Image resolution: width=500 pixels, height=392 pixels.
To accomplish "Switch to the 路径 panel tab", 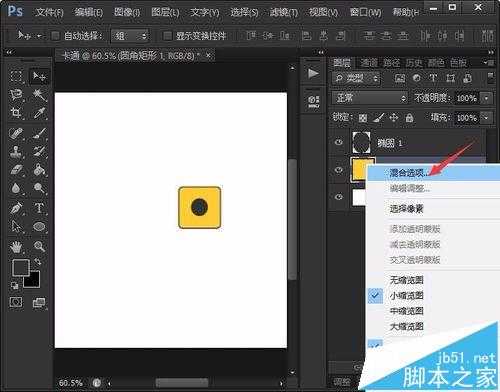I will pos(391,63).
